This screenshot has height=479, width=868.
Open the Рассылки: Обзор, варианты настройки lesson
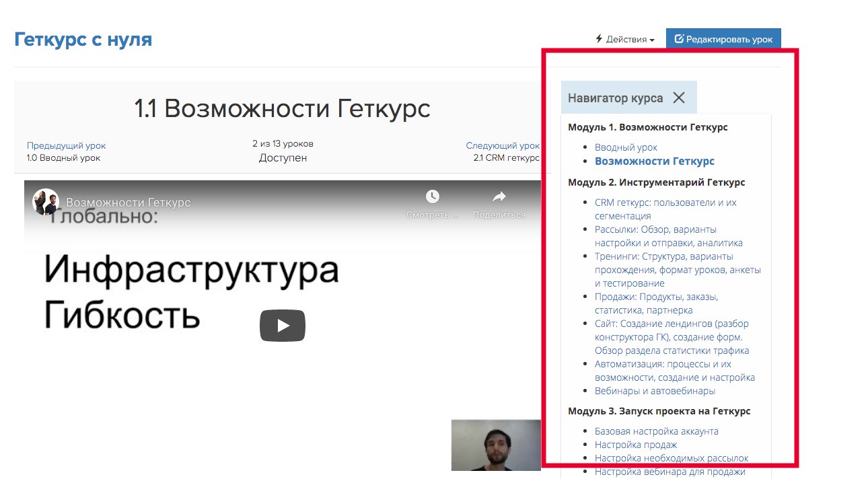point(669,236)
